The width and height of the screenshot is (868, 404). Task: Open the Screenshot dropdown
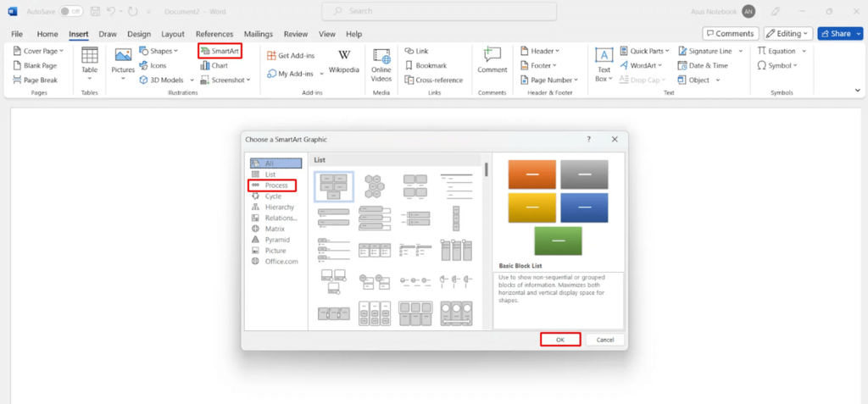225,80
